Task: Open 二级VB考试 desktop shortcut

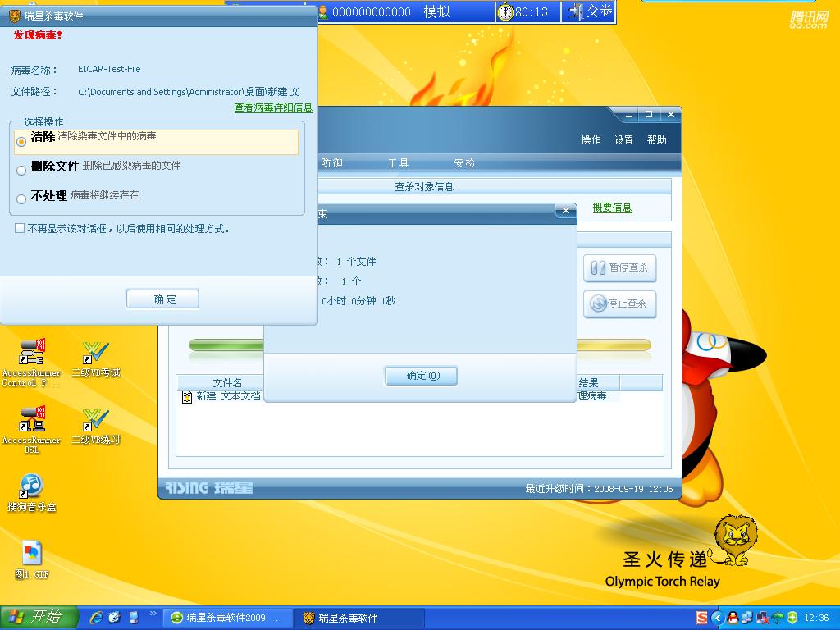Action: (96, 359)
